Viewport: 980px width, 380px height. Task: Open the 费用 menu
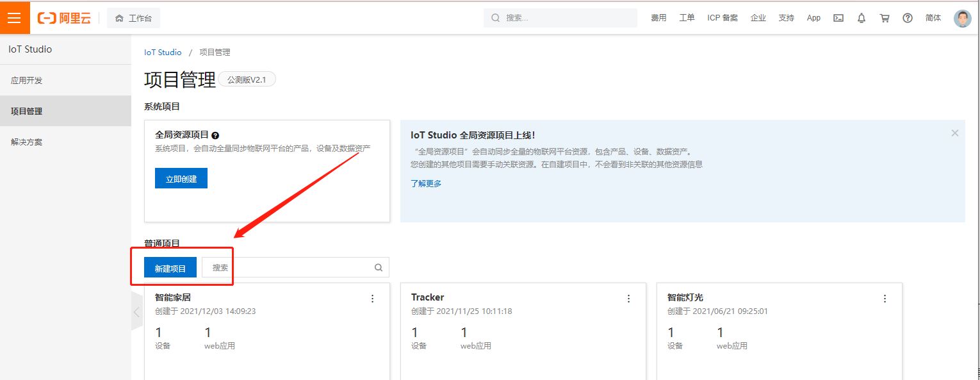pyautogui.click(x=658, y=18)
